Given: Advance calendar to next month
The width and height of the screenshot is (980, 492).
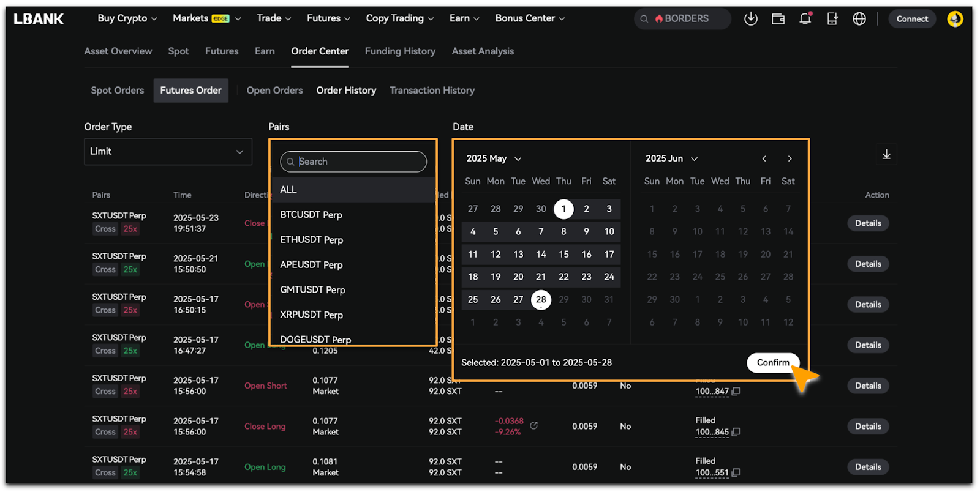Looking at the screenshot, I should 790,159.
